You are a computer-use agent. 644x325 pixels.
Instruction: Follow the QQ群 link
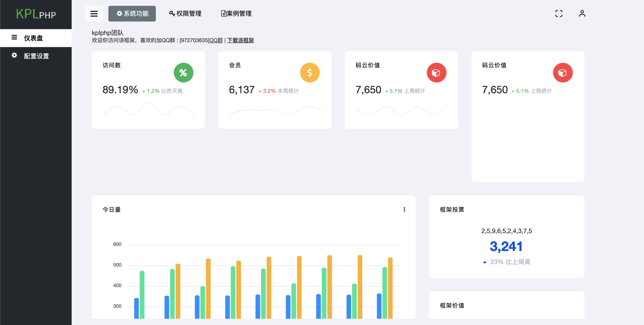click(x=216, y=40)
